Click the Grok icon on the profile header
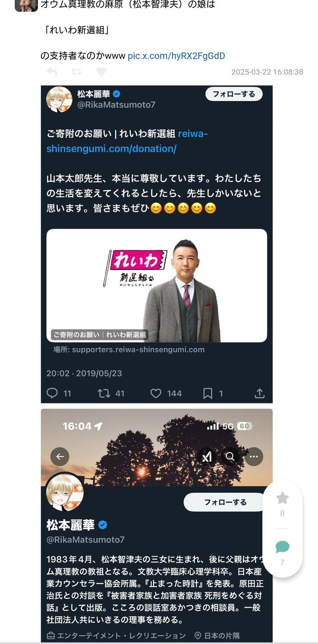This screenshot has height=644, width=318. coord(207,456)
